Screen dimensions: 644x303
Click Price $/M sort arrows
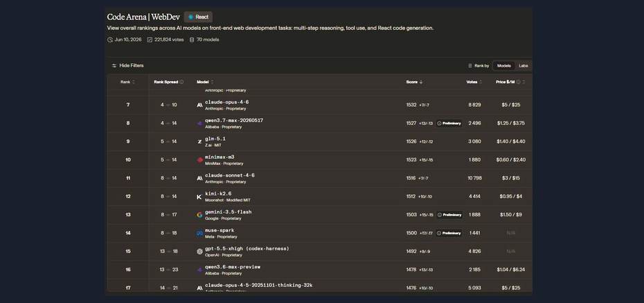pos(524,82)
